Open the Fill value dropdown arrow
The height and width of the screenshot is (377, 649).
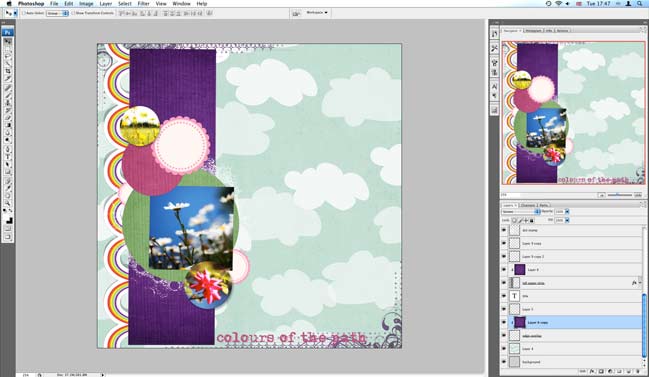point(567,220)
